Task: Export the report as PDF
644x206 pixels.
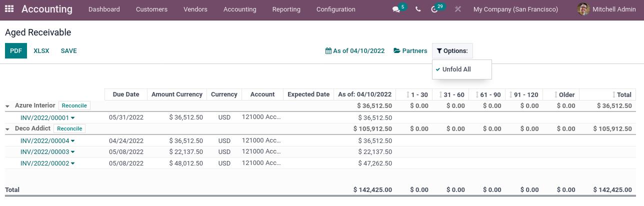Action: (16, 51)
